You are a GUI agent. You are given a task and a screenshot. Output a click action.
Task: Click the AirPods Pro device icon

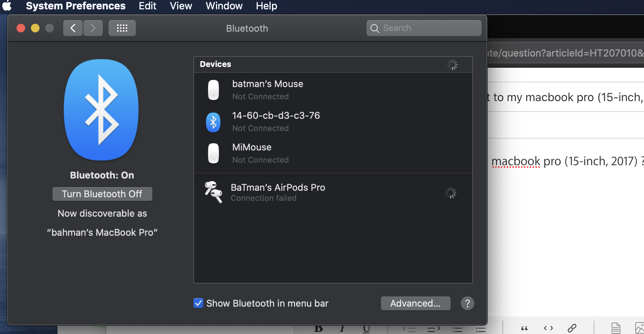(213, 192)
